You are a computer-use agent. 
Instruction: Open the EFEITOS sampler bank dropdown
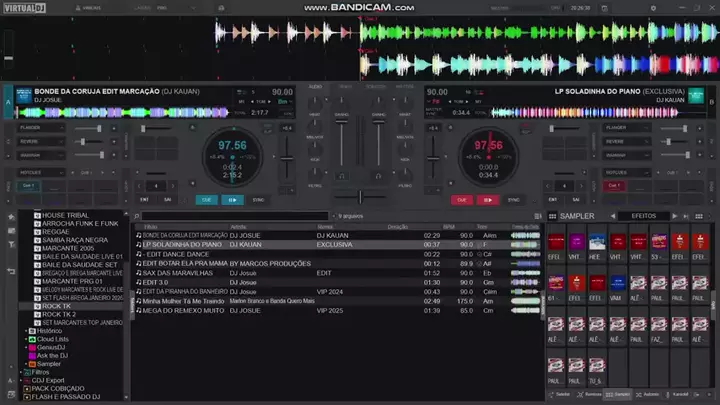click(643, 216)
